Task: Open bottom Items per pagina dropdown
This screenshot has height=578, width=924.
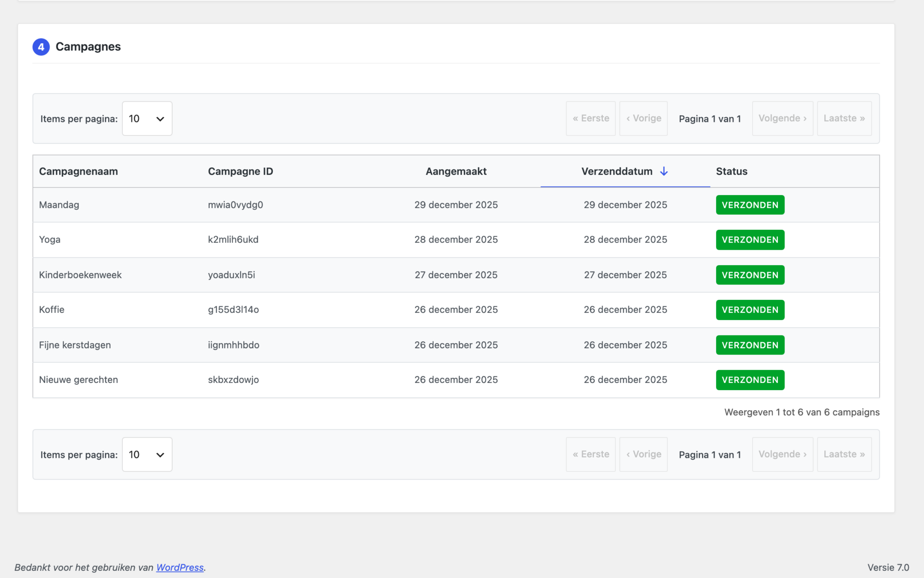Action: click(147, 454)
